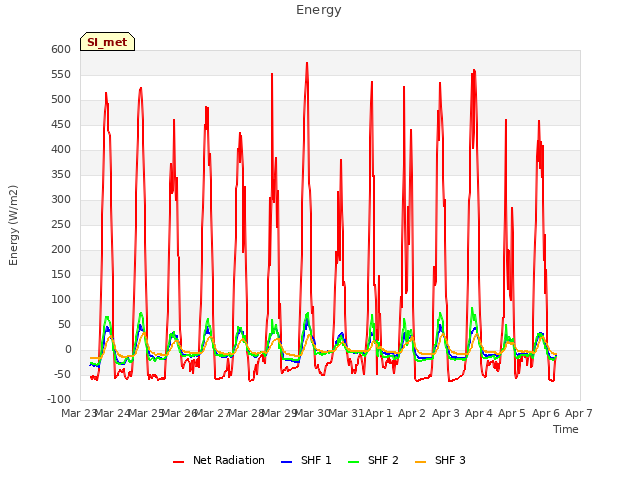640x480 pixels.
Task: Click the 150 y-axis tick label
Action: pos(61,275)
